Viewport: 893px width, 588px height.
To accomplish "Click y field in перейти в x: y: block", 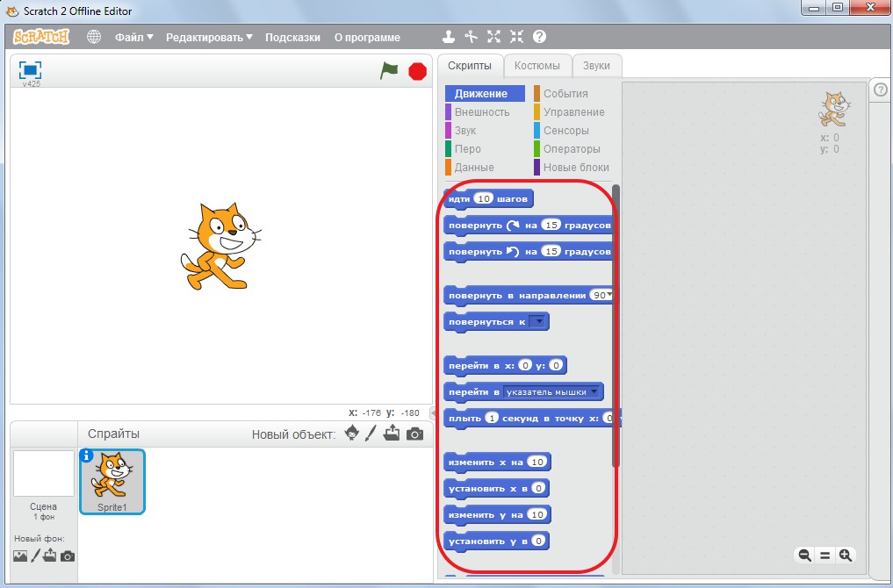I will [x=556, y=365].
